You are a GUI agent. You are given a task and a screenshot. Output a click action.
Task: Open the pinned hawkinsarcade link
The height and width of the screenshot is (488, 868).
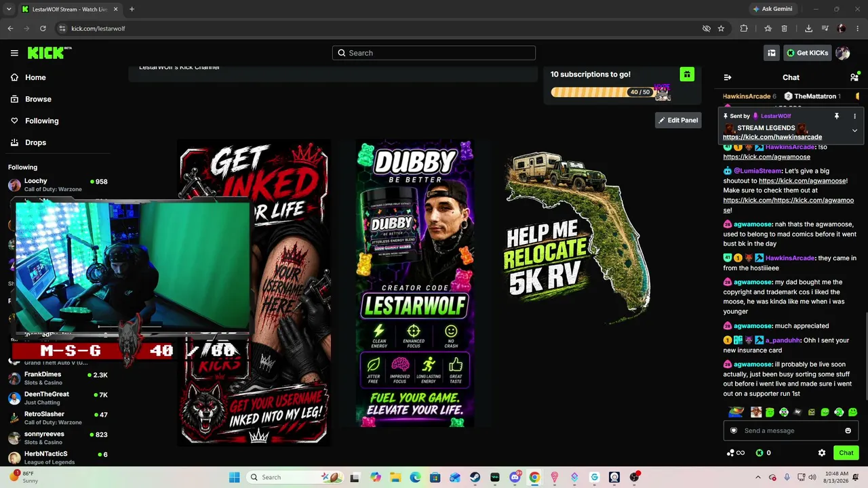[x=772, y=137]
